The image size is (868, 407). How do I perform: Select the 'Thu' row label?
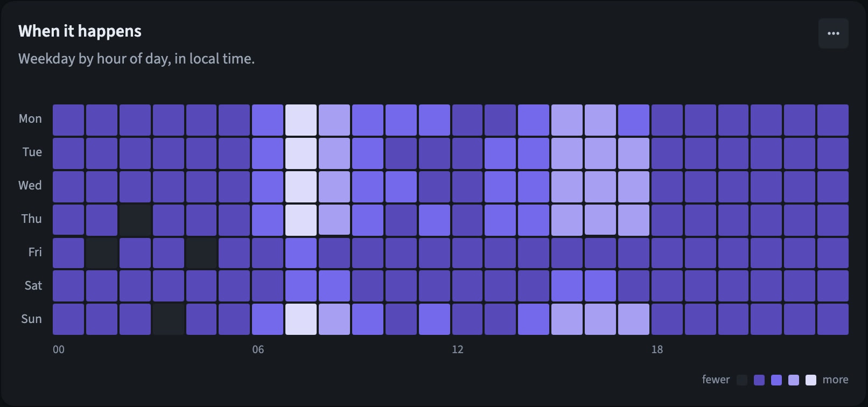click(x=31, y=219)
